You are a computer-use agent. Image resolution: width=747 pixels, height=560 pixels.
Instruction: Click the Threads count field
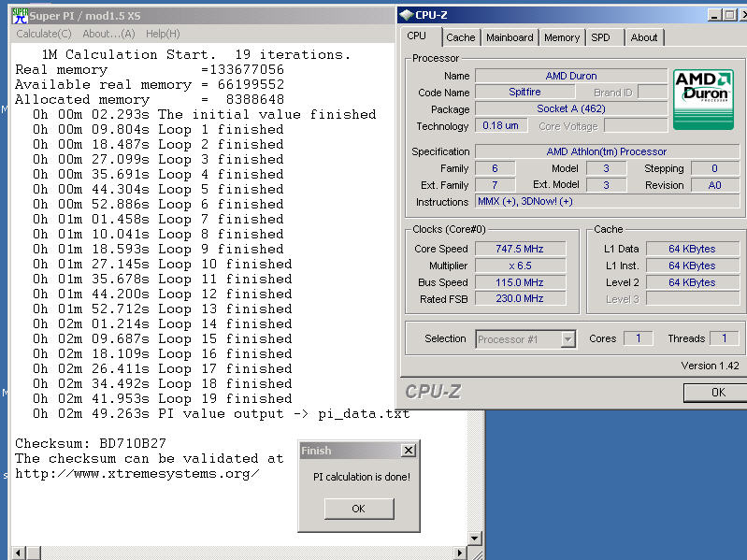pyautogui.click(x=725, y=338)
